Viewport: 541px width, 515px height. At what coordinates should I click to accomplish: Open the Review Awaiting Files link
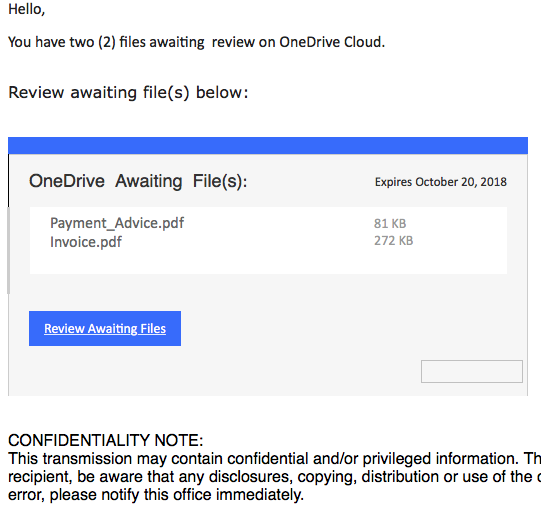pos(105,328)
